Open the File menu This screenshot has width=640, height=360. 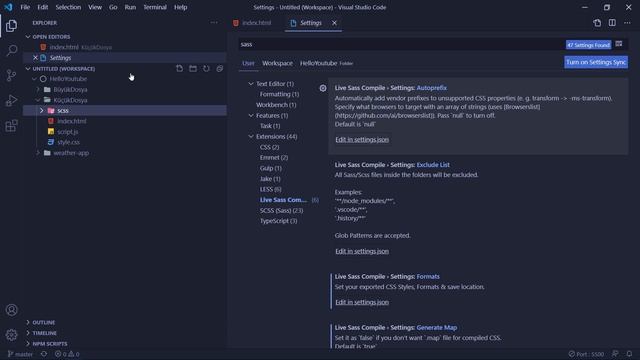25,7
